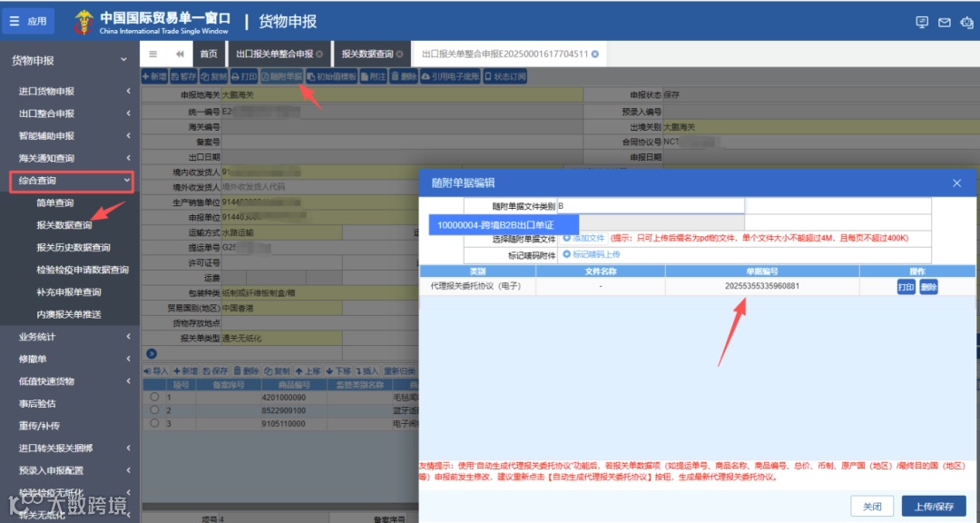The height and width of the screenshot is (523, 980).
Task: Click 保存 in the goods list toolbar
Action: 216,371
